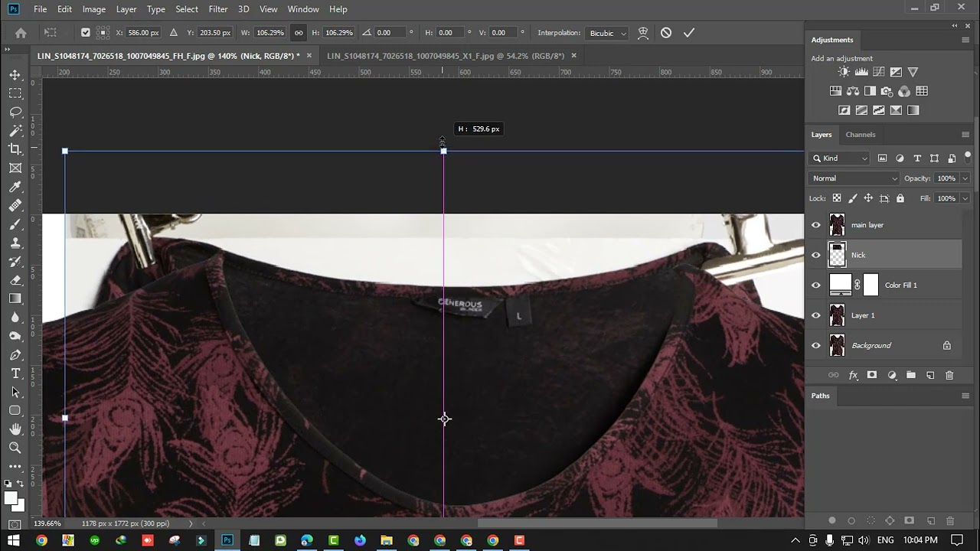
Task: Add a Levels adjustment
Action: coord(861,72)
